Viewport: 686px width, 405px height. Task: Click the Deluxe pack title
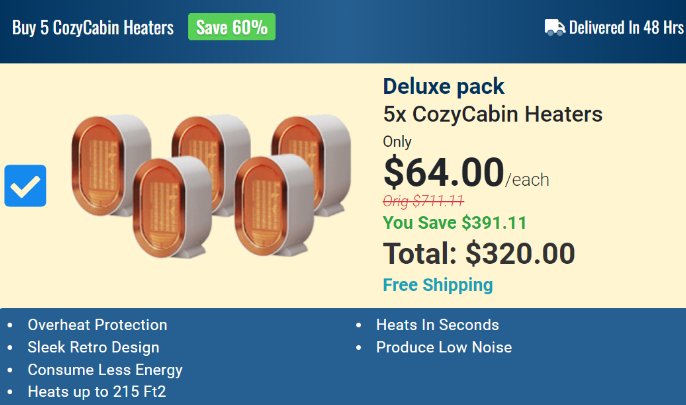point(444,87)
